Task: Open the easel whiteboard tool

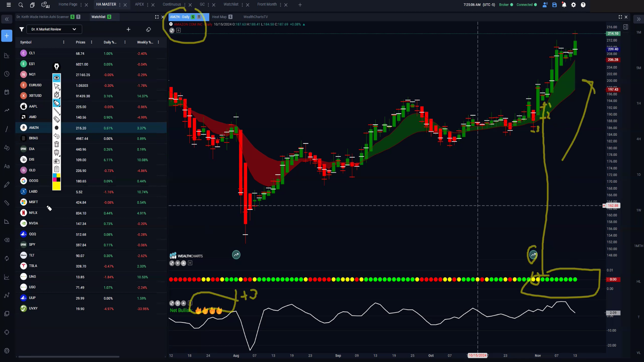Action: coord(57,153)
